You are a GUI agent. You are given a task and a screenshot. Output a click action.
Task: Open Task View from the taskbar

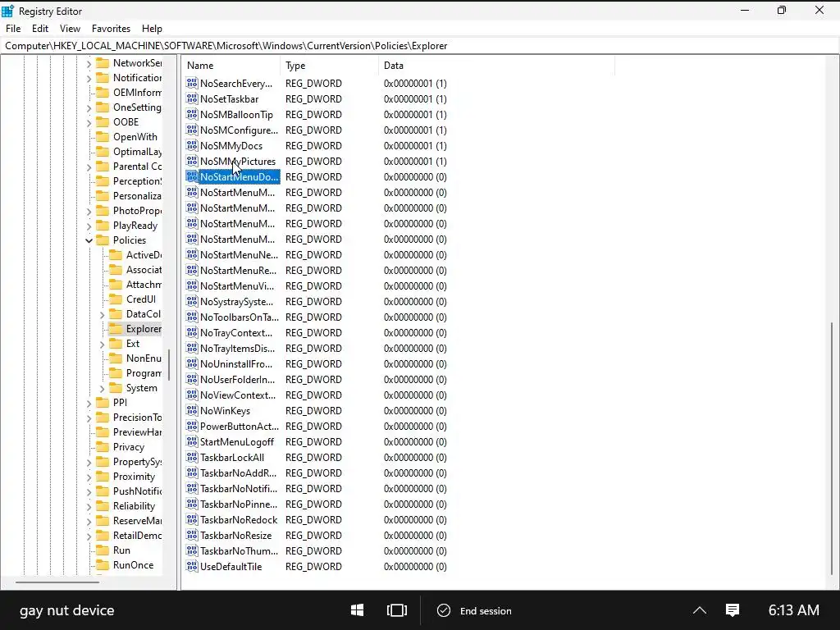(397, 610)
